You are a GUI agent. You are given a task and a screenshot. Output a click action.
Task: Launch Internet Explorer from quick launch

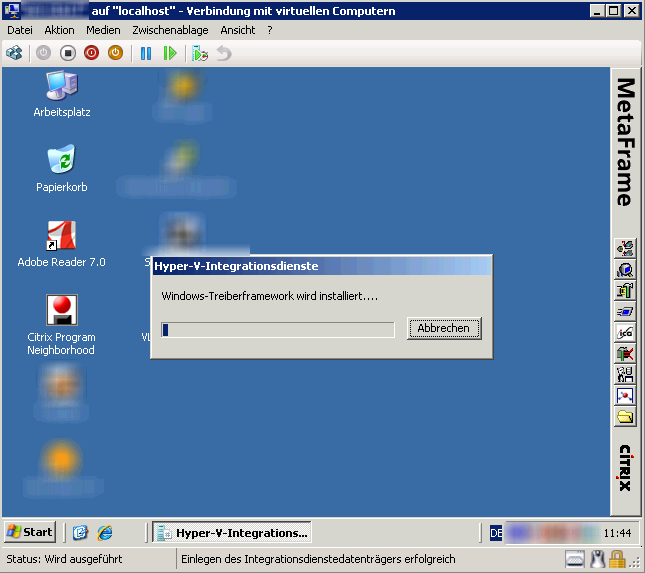click(105, 533)
